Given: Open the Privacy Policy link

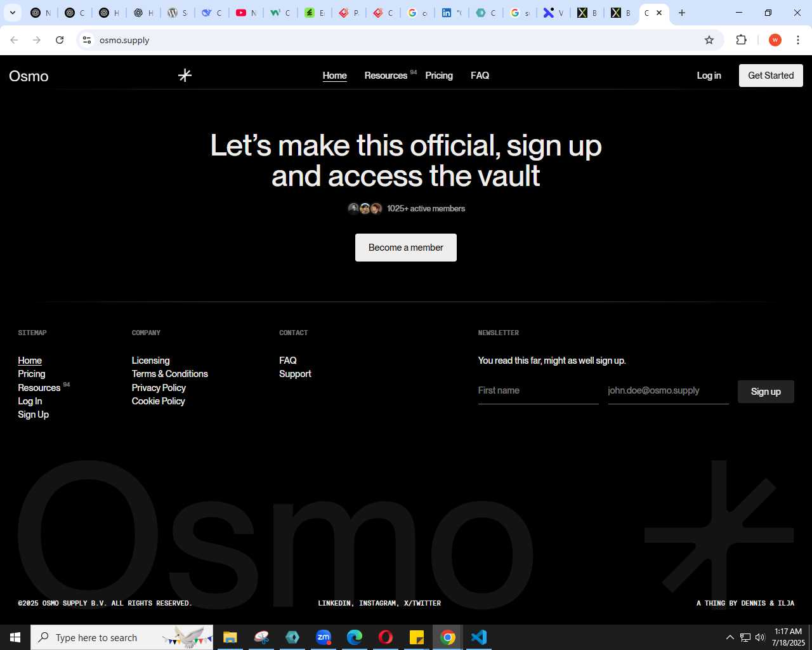Looking at the screenshot, I should (x=159, y=388).
